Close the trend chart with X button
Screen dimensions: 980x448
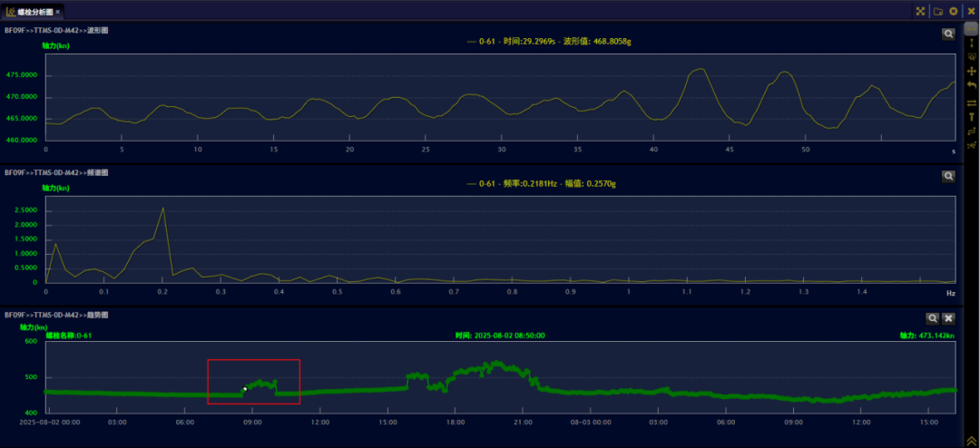pyautogui.click(x=948, y=318)
